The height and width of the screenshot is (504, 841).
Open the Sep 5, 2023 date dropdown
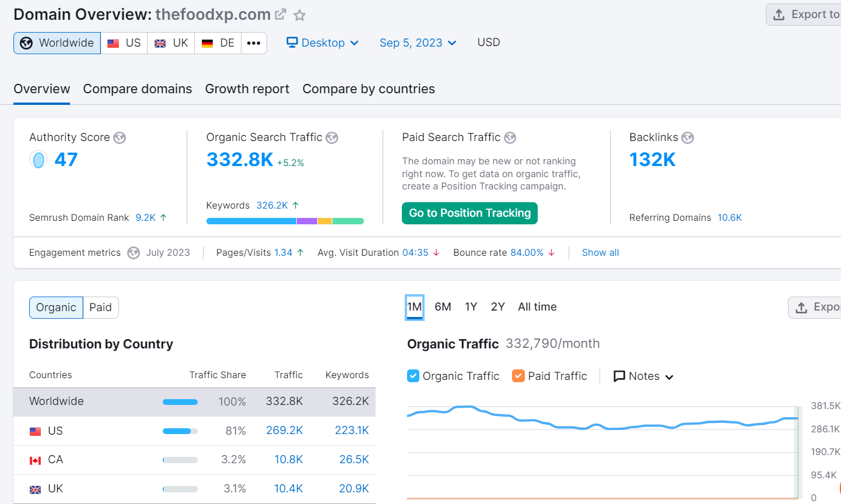click(418, 43)
